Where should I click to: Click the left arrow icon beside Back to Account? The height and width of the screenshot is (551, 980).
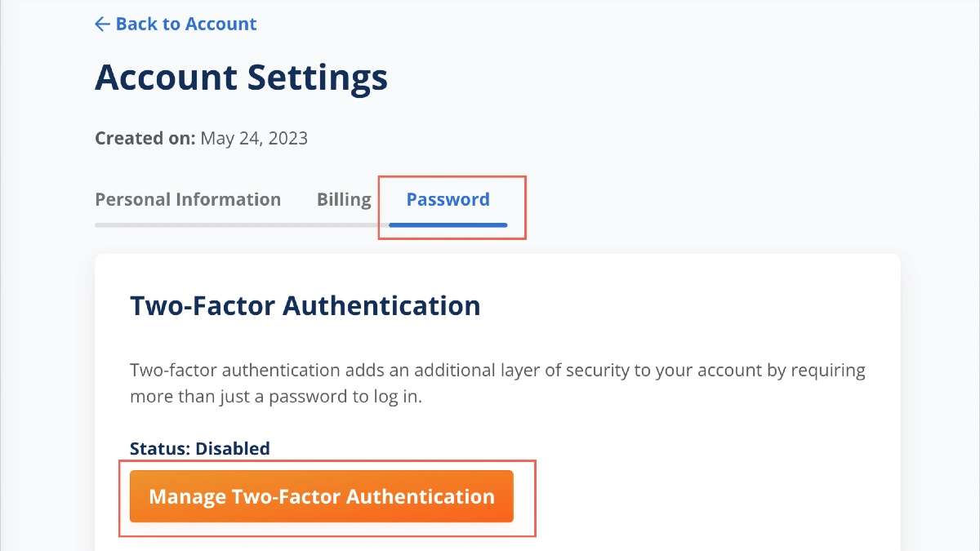[x=101, y=24]
